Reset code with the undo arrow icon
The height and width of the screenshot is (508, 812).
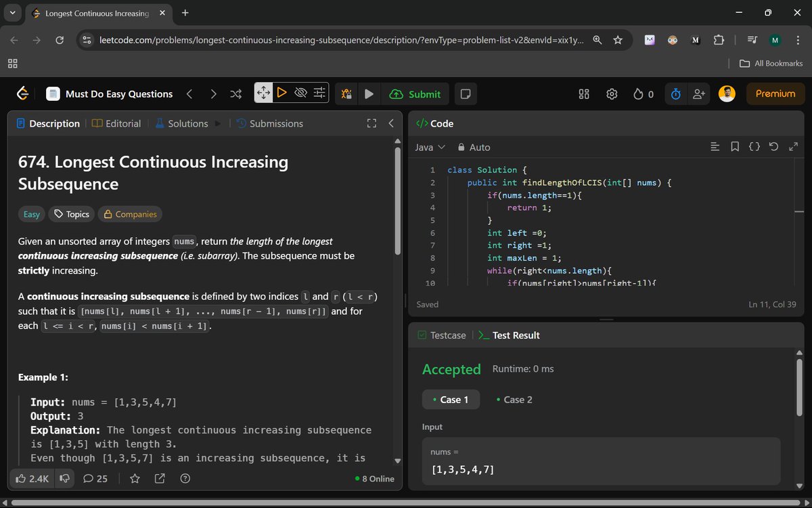coord(774,147)
